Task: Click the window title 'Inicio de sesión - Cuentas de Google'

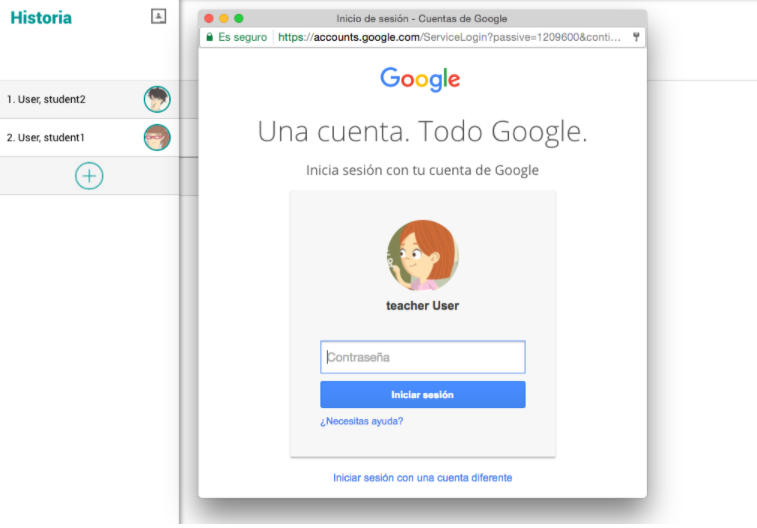Action: [421, 18]
